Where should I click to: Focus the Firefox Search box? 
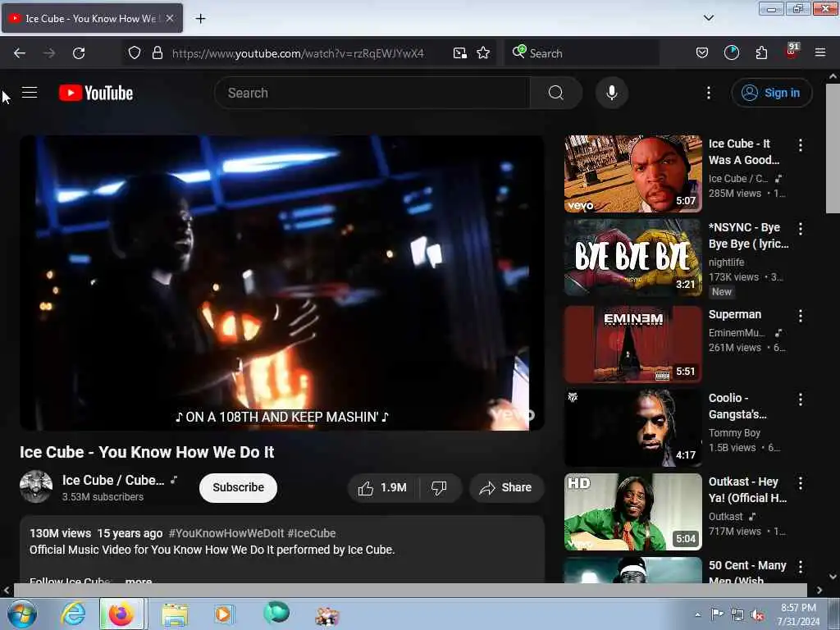582,53
